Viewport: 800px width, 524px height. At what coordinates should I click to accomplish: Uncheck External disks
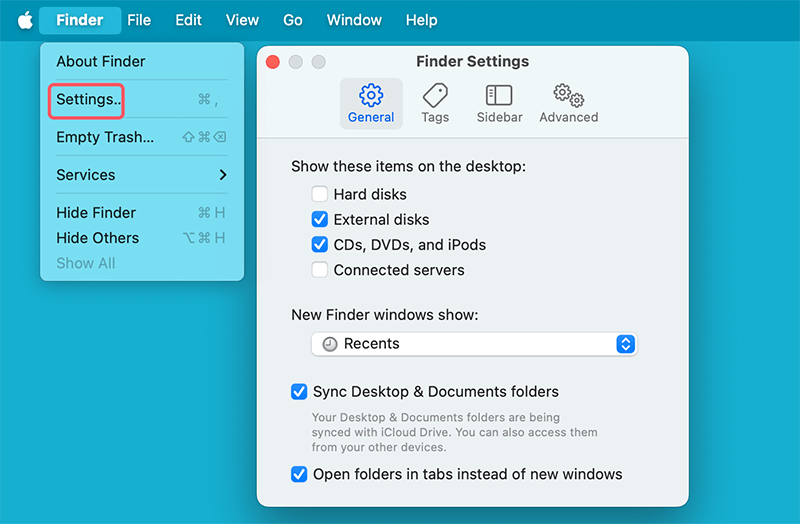tap(319, 219)
